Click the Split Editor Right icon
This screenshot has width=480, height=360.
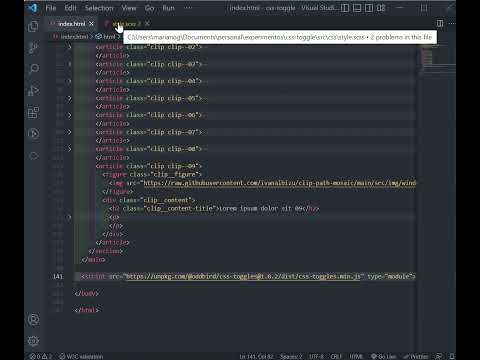point(440,23)
